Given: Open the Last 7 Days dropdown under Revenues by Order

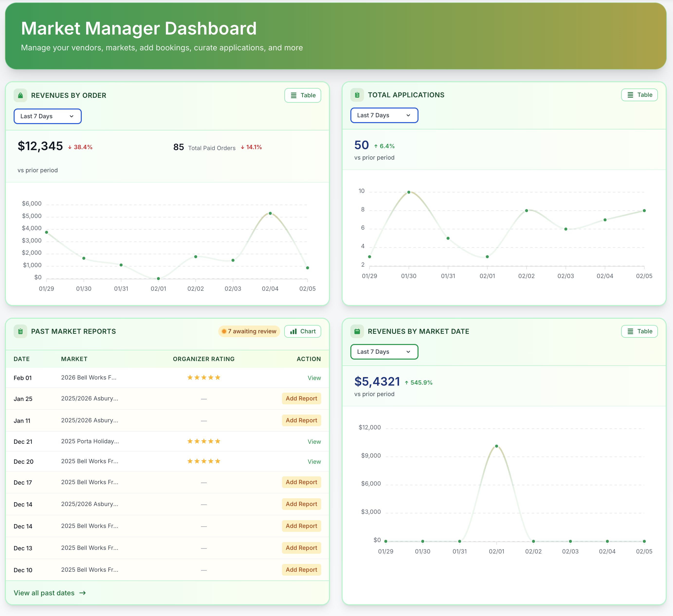Looking at the screenshot, I should tap(47, 116).
